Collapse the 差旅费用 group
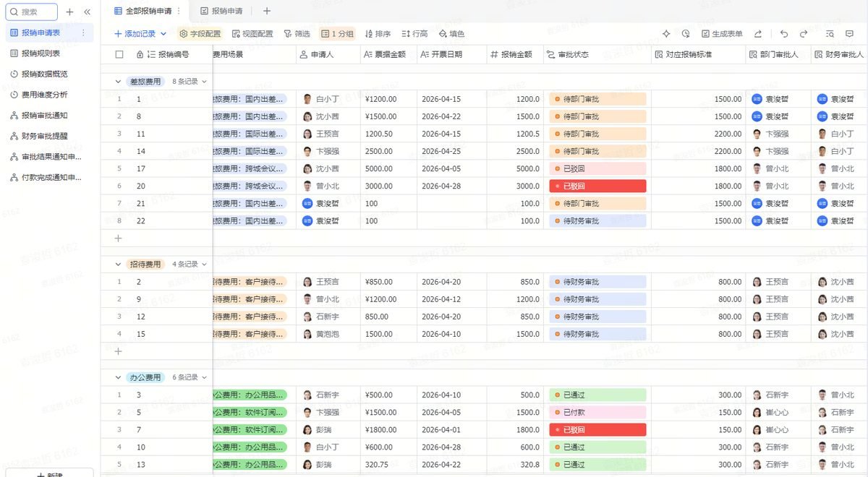Viewport: 868px width, 477px height. coord(119,82)
